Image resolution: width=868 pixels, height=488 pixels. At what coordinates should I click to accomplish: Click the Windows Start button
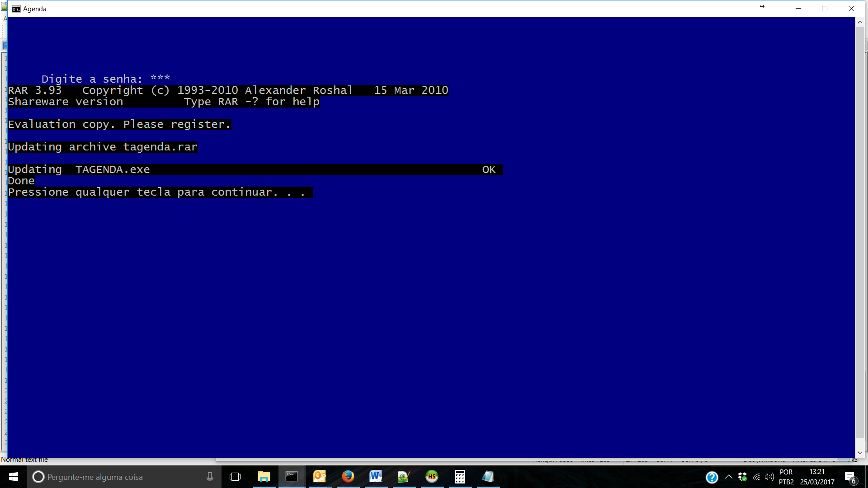(x=14, y=477)
